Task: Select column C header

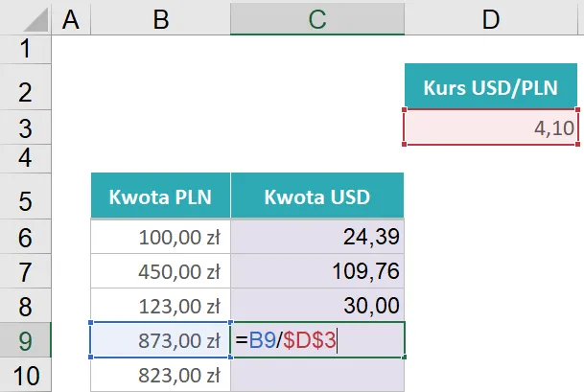Action: click(x=317, y=18)
